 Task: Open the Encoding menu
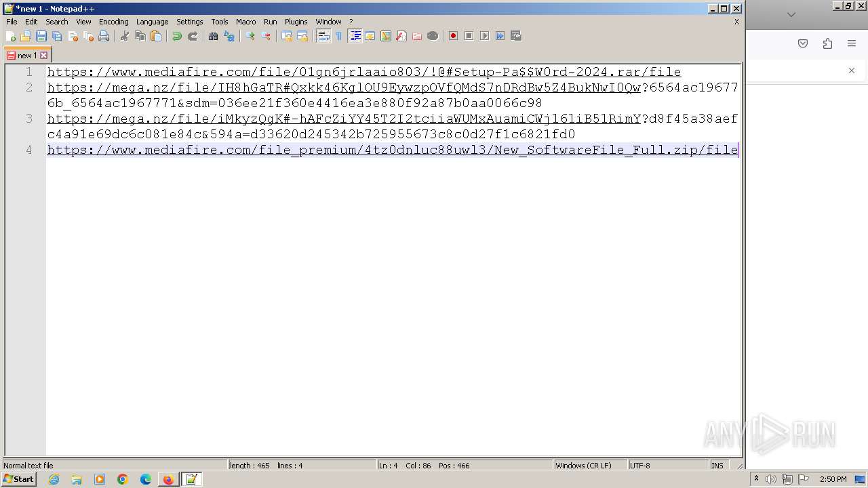pyautogui.click(x=113, y=22)
